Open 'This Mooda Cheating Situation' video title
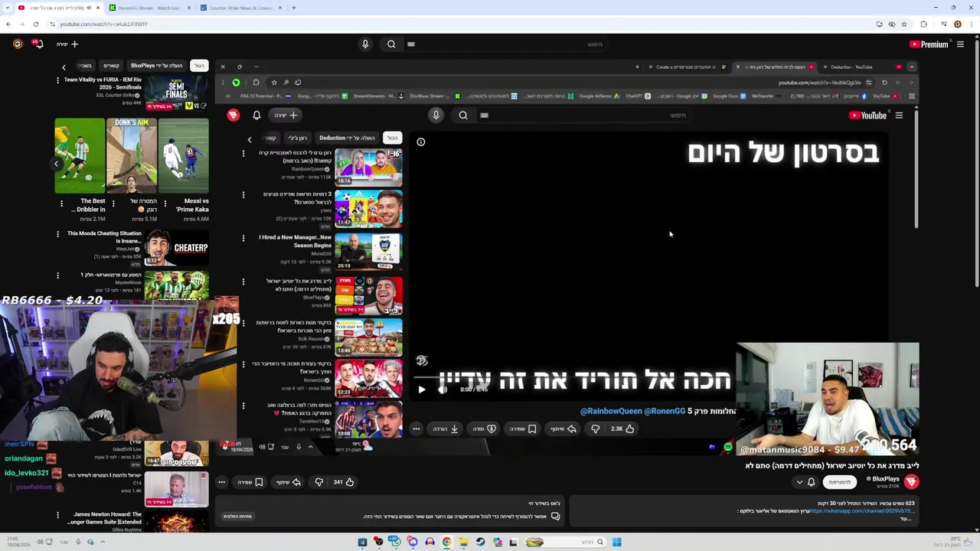 pyautogui.click(x=104, y=237)
